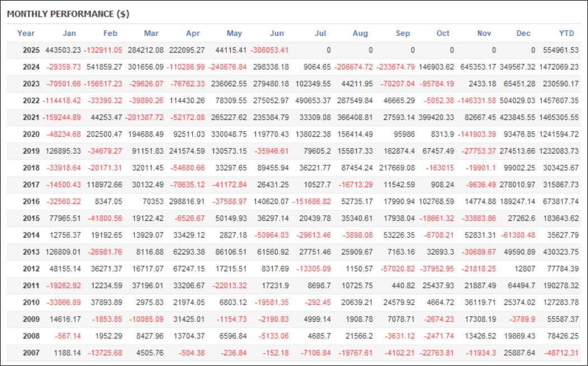Select the Jun column header
588x366 pixels.
[277, 33]
